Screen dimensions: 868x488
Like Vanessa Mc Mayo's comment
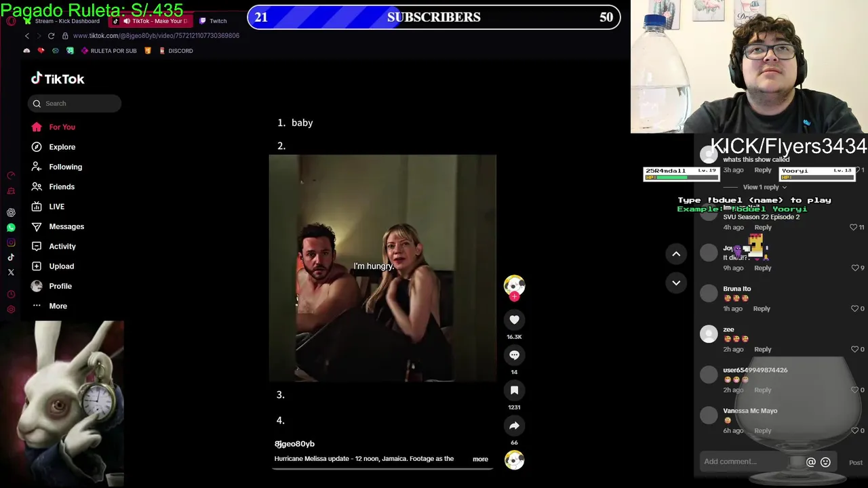pyautogui.click(x=854, y=430)
